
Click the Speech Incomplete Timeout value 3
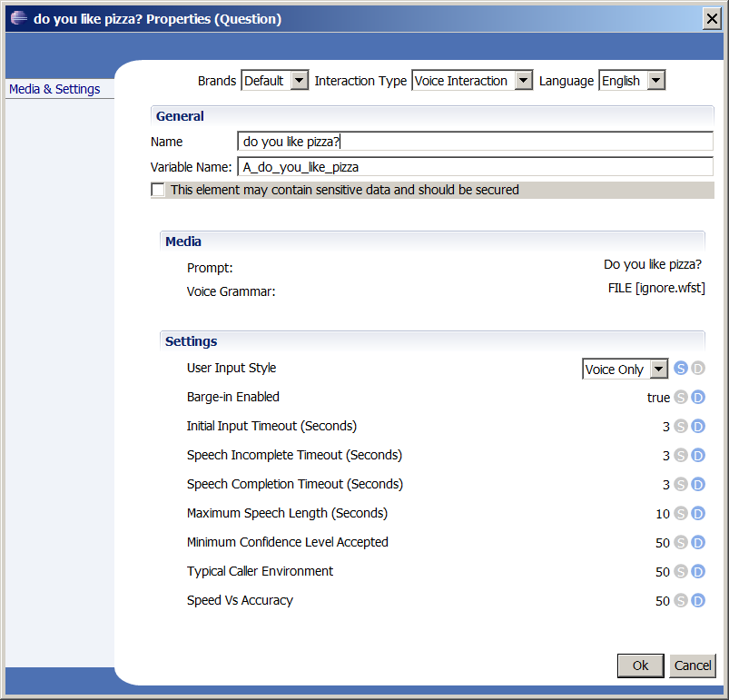(x=665, y=456)
